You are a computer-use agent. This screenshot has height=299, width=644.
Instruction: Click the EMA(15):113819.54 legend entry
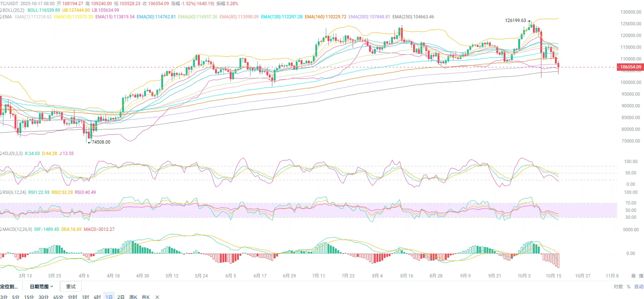115,17
